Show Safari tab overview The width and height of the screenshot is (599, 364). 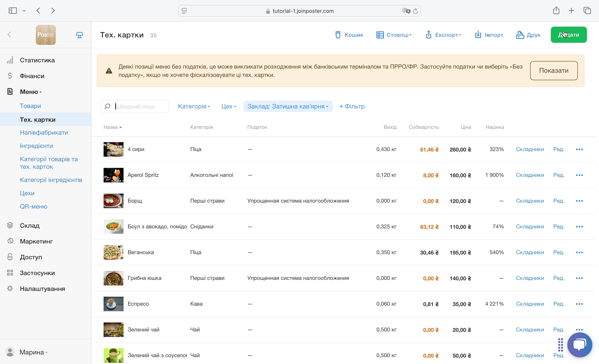tap(587, 11)
